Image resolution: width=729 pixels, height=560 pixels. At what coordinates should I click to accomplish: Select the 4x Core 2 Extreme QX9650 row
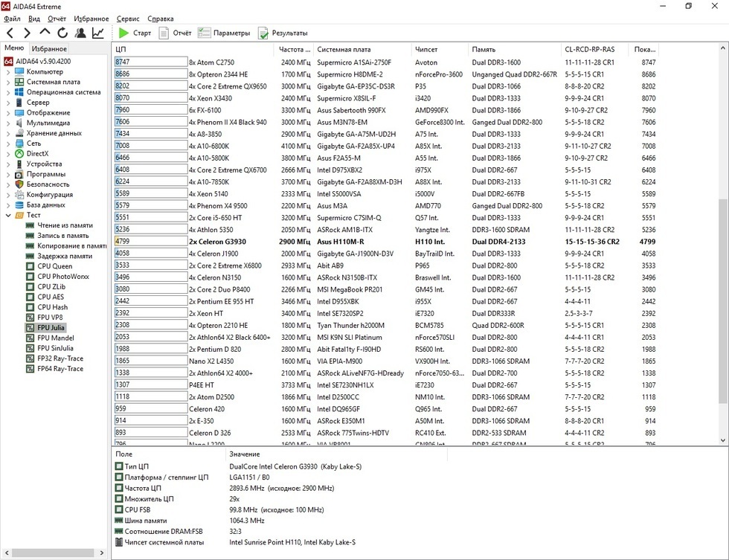[x=386, y=86]
